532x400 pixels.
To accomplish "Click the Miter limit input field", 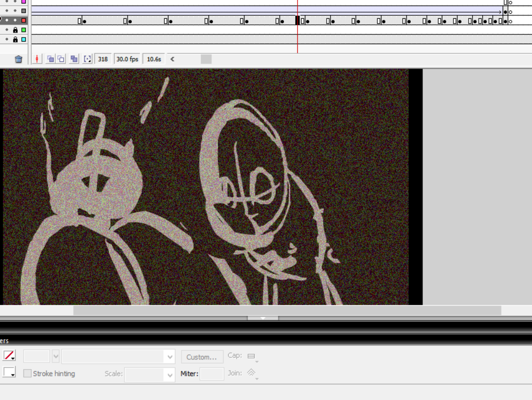I will tap(211, 374).
